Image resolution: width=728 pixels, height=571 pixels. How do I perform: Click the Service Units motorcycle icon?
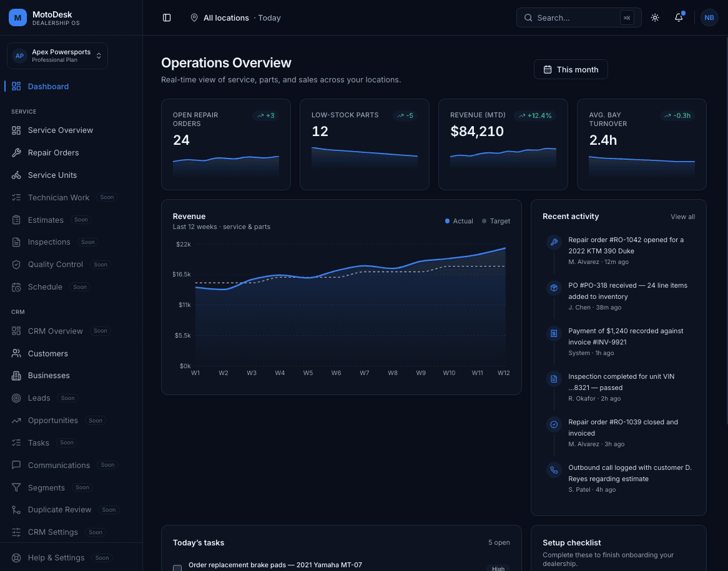(16, 175)
